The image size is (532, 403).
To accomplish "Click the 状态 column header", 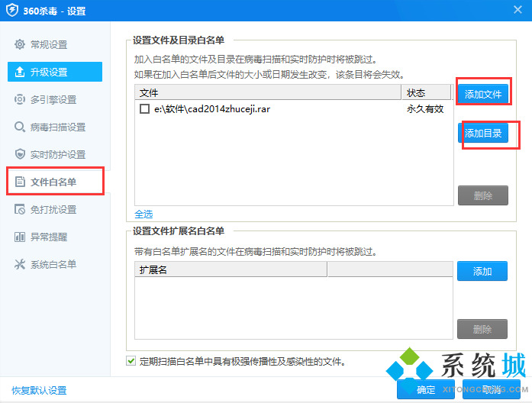I will pos(427,92).
